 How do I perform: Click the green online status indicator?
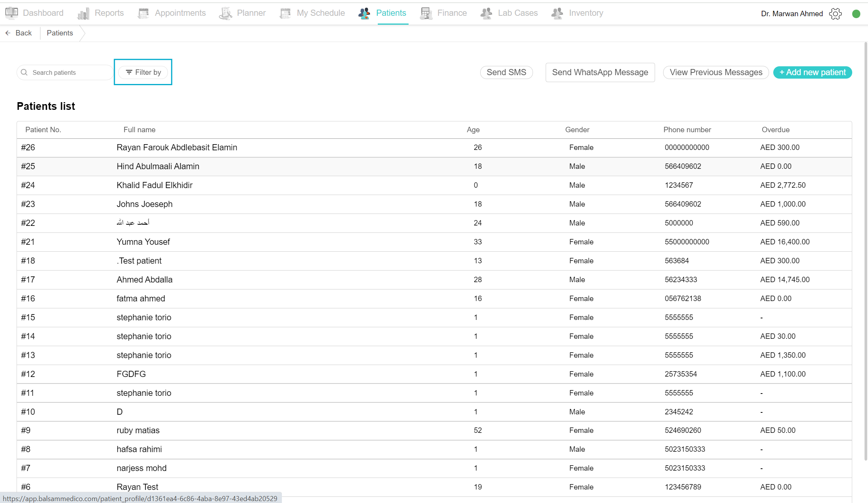pyautogui.click(x=856, y=14)
